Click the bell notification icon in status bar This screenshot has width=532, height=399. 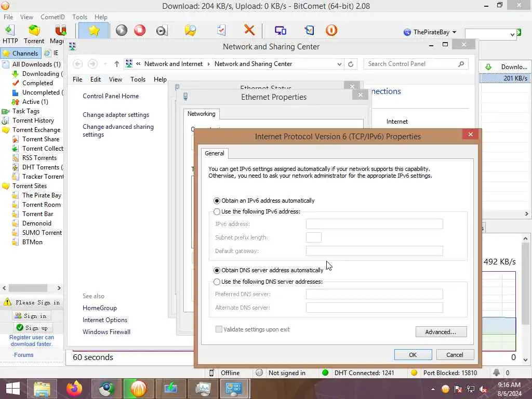496,373
